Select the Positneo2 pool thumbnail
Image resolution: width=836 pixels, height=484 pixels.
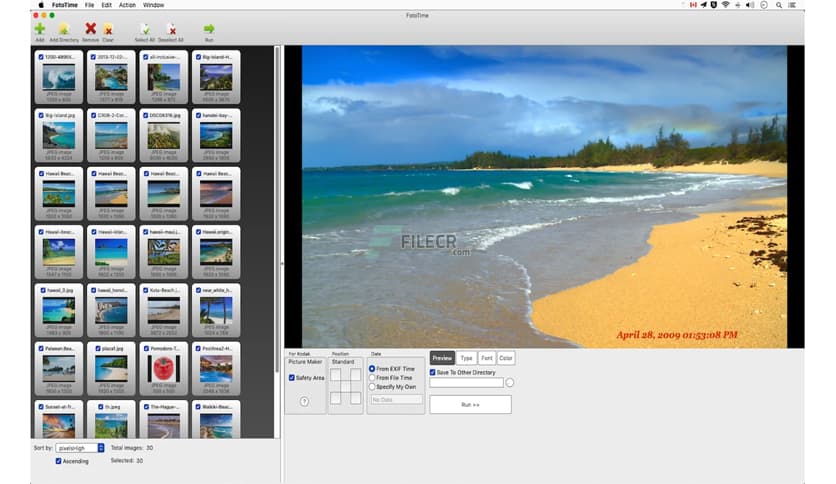216,369
